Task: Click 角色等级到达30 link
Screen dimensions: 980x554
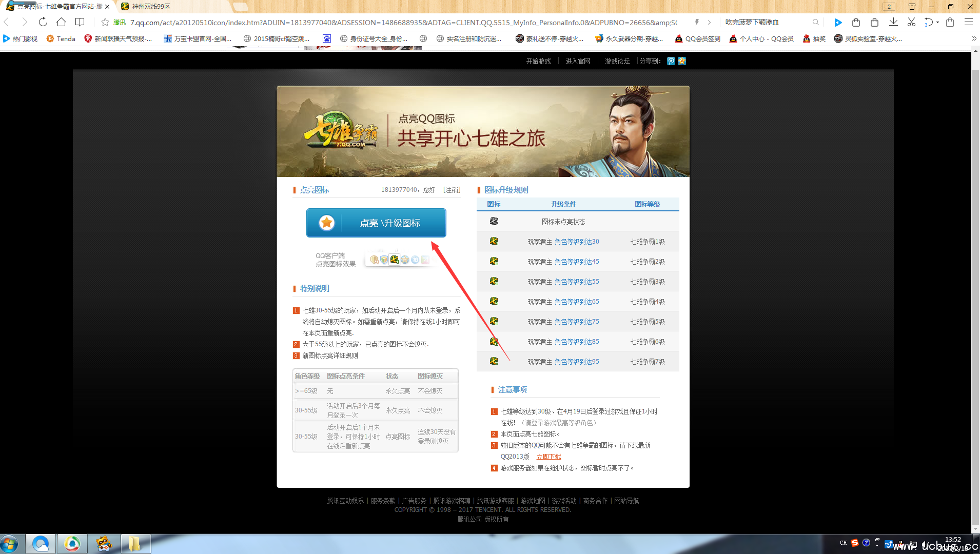Action: [x=577, y=242]
